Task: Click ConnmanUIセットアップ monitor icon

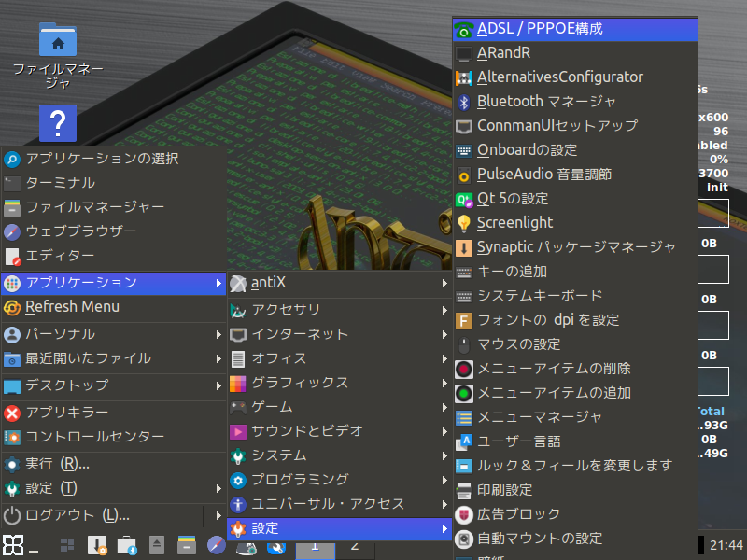Action: pyautogui.click(x=463, y=126)
